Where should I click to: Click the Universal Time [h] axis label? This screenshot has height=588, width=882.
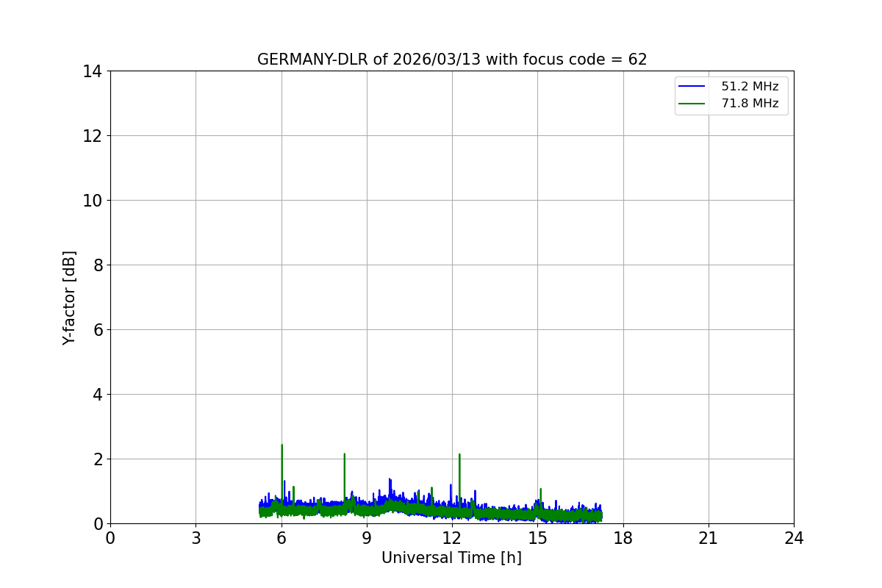[451, 558]
